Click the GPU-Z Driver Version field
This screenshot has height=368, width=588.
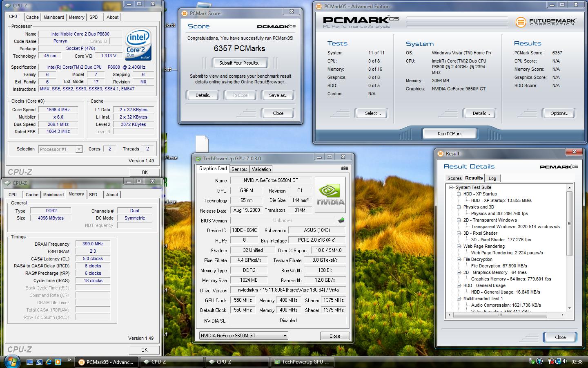pos(288,290)
